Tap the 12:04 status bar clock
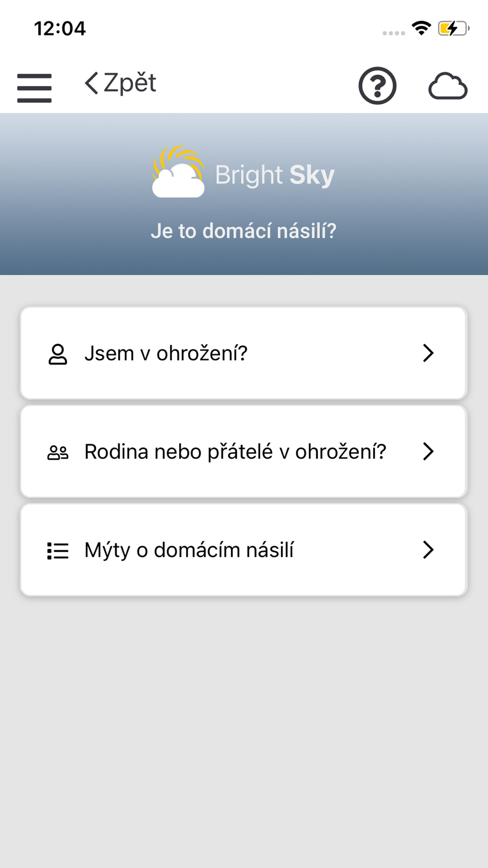 click(60, 28)
